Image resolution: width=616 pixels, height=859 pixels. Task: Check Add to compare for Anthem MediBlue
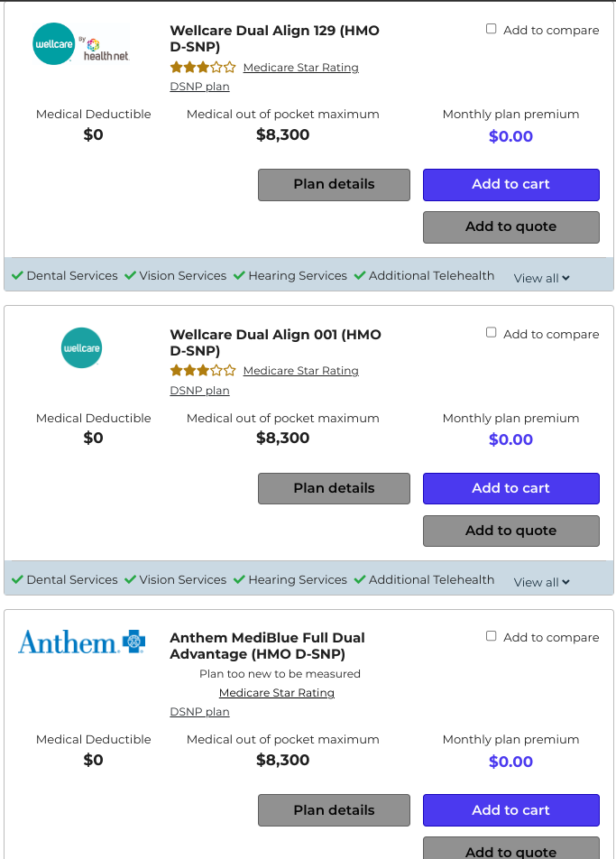pyautogui.click(x=492, y=636)
